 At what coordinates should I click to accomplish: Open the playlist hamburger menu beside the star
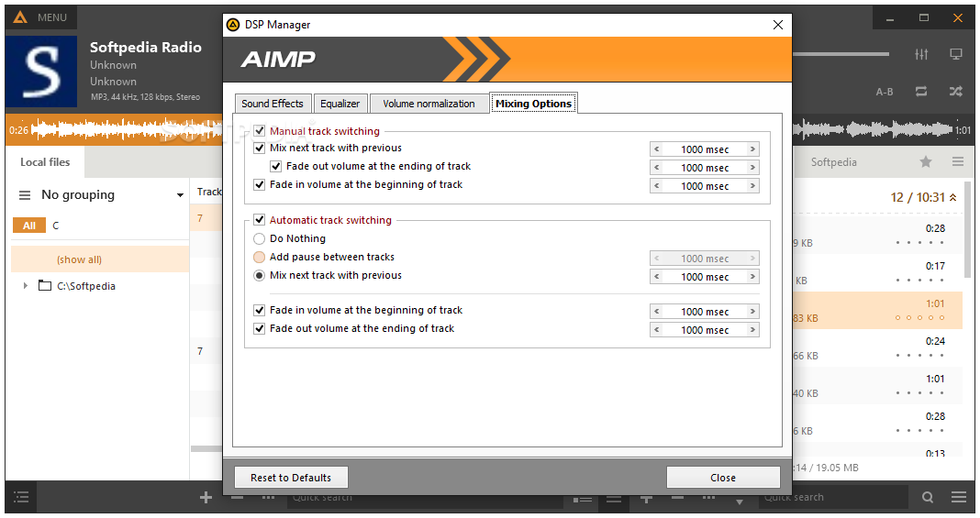[x=957, y=162]
